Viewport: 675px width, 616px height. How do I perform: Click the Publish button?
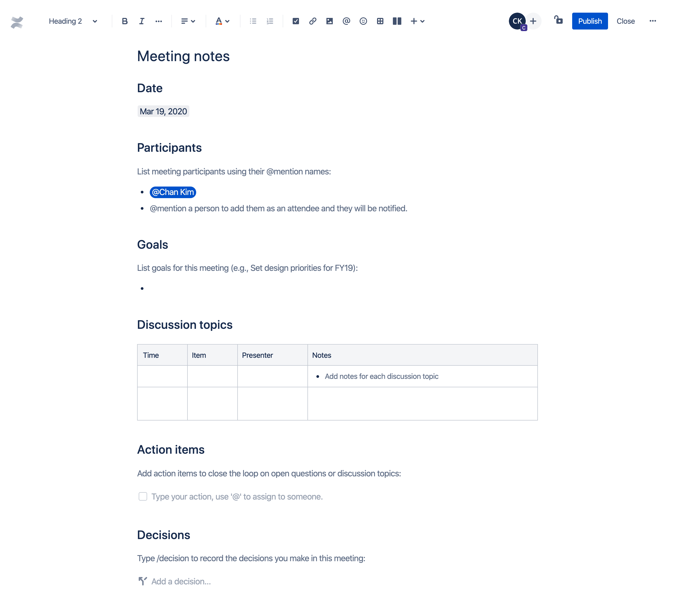(x=589, y=21)
